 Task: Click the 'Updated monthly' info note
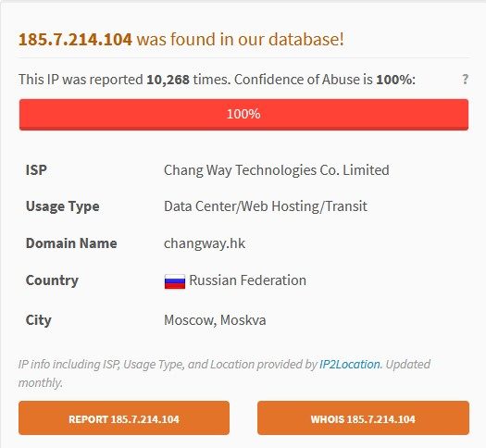pos(224,373)
